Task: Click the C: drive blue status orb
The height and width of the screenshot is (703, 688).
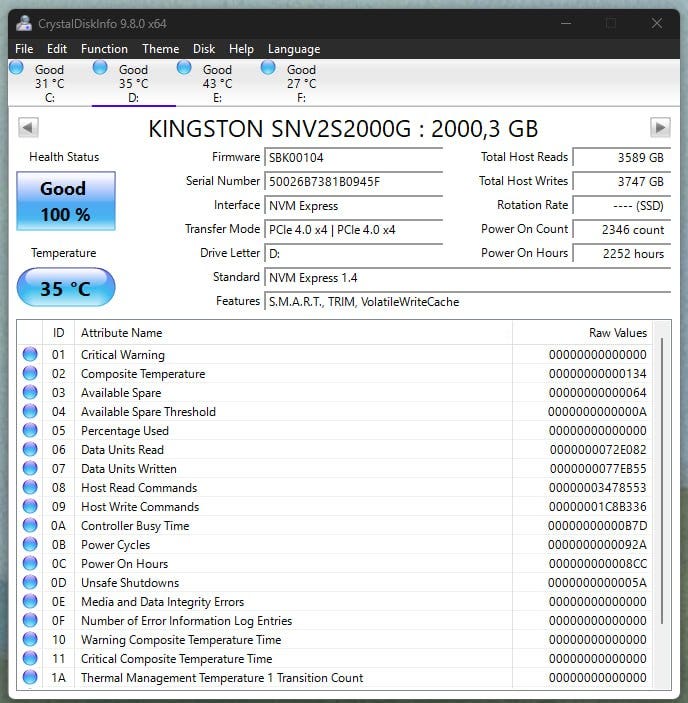Action: [x=17, y=68]
